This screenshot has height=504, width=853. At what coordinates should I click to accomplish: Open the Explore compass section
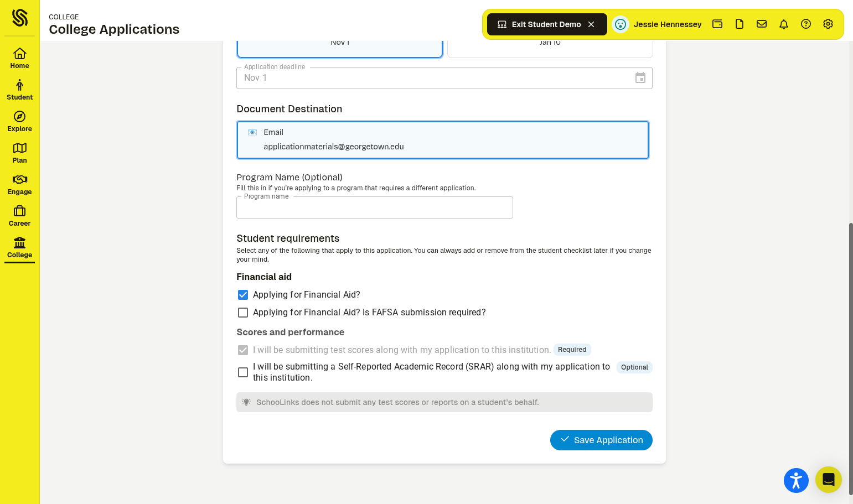(19, 121)
